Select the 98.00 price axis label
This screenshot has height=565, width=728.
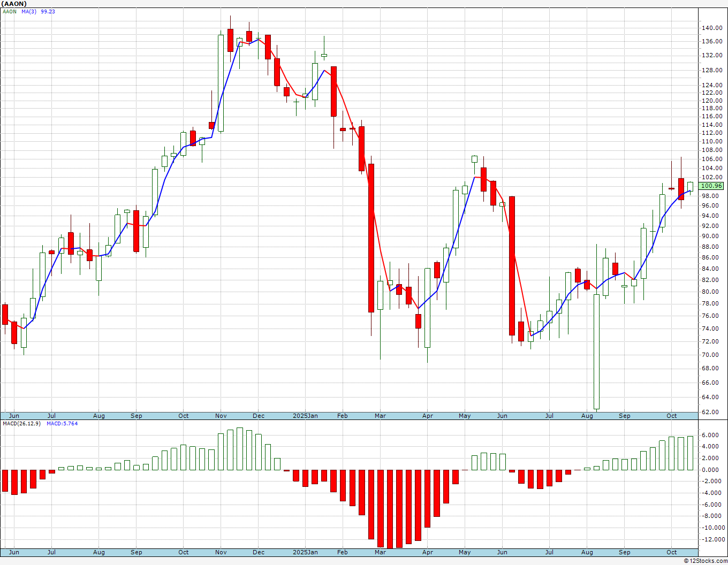click(711, 196)
